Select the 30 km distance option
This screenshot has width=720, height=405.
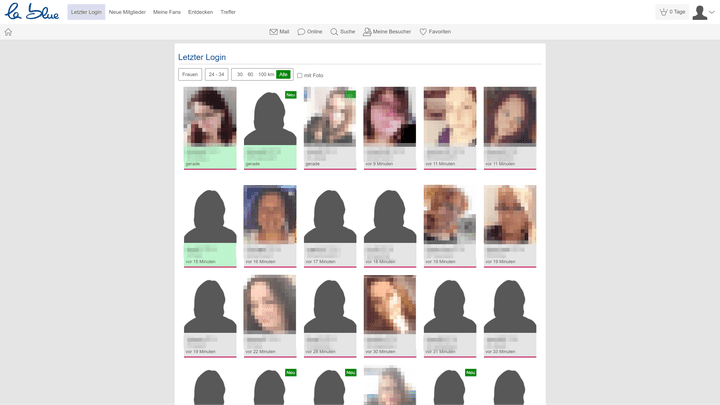[240, 74]
